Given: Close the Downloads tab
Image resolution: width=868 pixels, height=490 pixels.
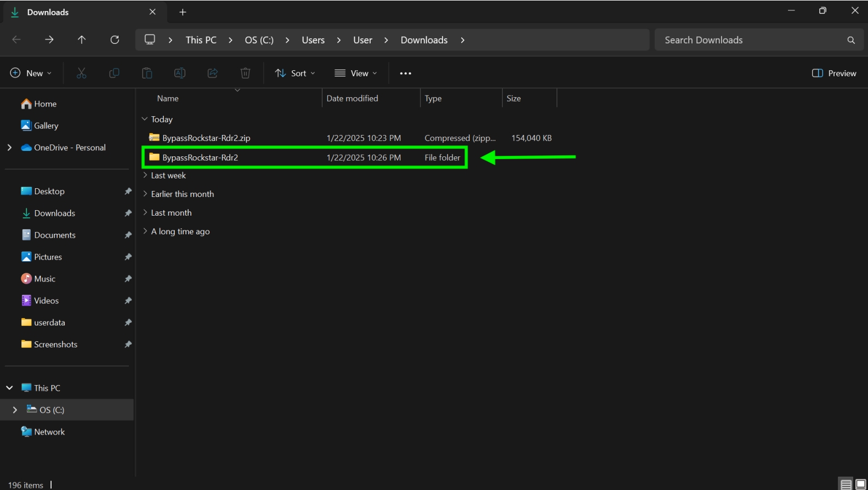Looking at the screenshot, I should tap(152, 12).
